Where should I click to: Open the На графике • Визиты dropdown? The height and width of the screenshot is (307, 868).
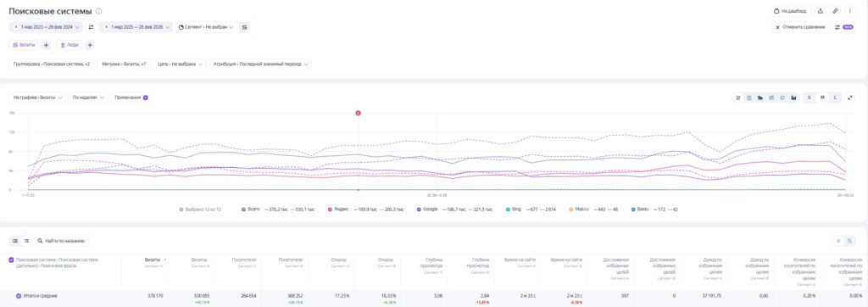[37, 98]
